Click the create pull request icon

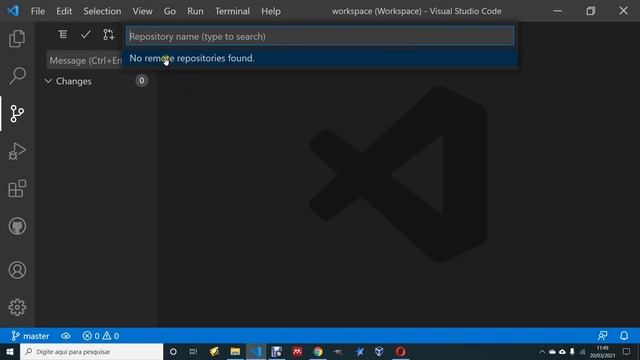(x=109, y=34)
